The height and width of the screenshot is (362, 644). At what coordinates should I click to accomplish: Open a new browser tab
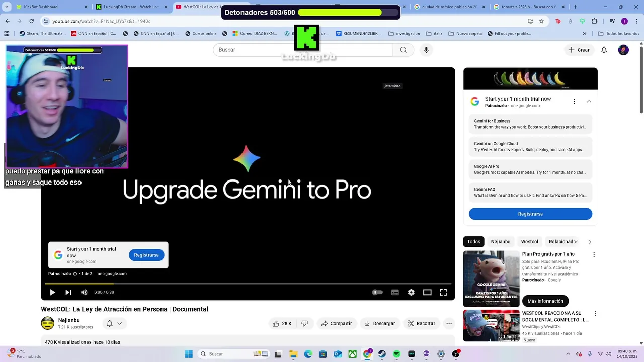[x=575, y=7]
